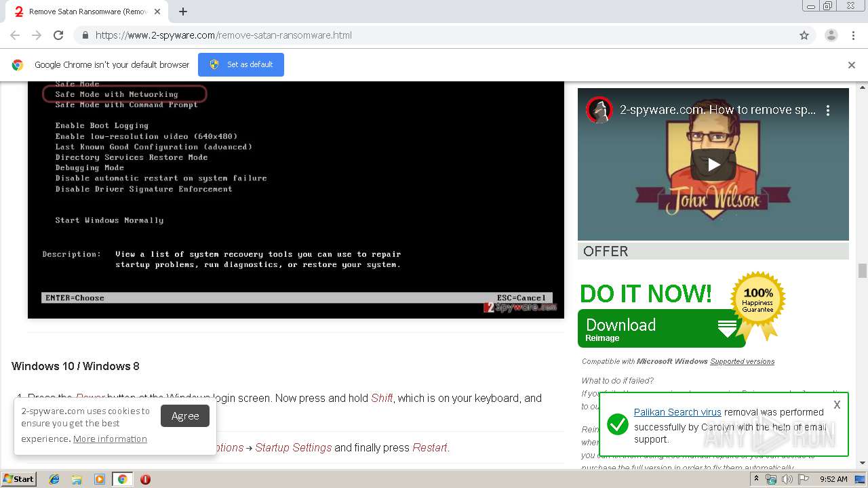868x488 pixels.
Task: Open the video more options menu
Action: coord(828,110)
